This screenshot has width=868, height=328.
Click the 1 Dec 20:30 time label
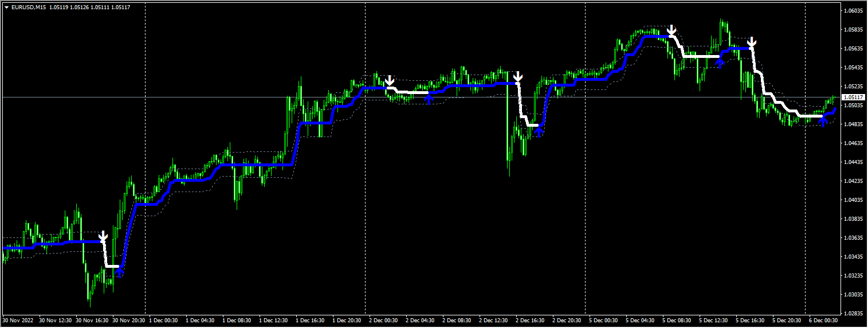[x=347, y=321]
